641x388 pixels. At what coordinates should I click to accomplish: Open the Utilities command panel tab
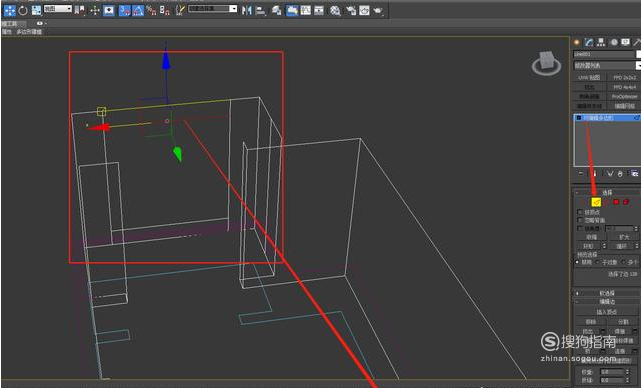637,42
